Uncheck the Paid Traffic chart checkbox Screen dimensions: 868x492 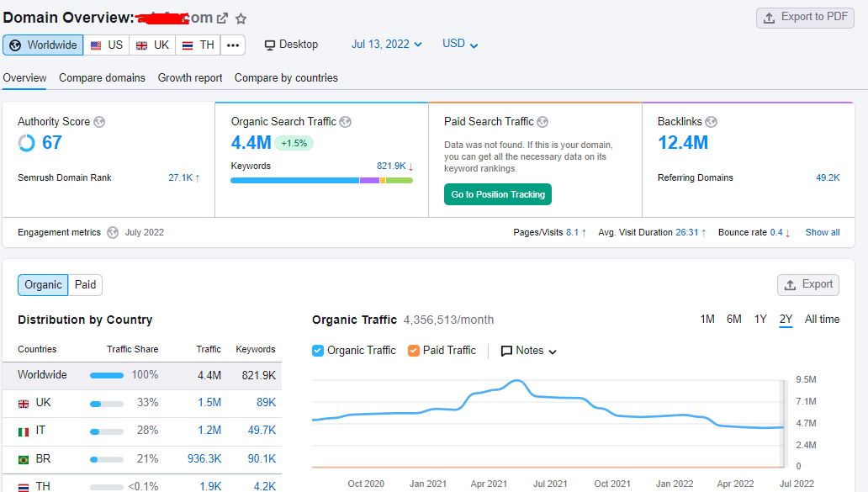pos(414,351)
